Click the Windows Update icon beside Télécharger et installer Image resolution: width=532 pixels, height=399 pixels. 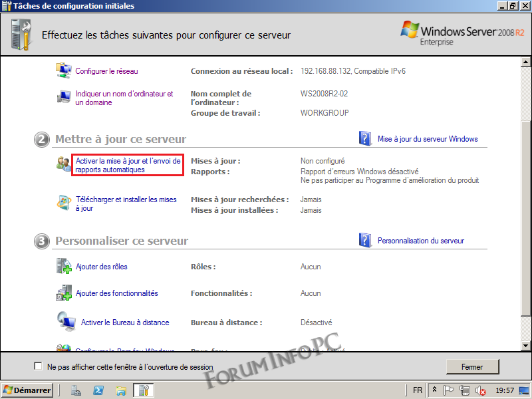tap(63, 203)
